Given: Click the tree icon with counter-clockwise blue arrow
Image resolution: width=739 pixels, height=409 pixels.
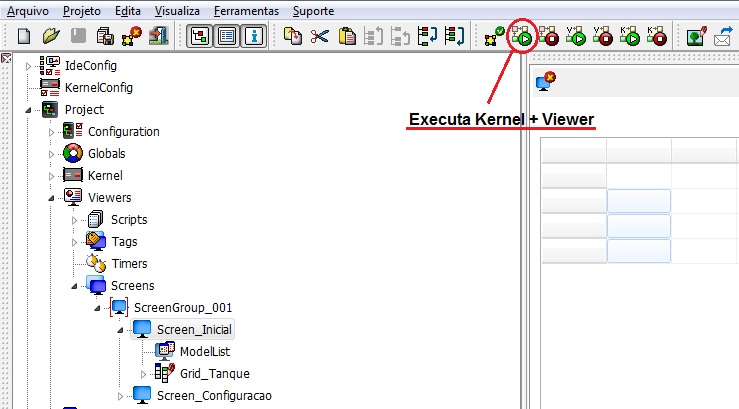Looking at the screenshot, I should click(454, 36).
